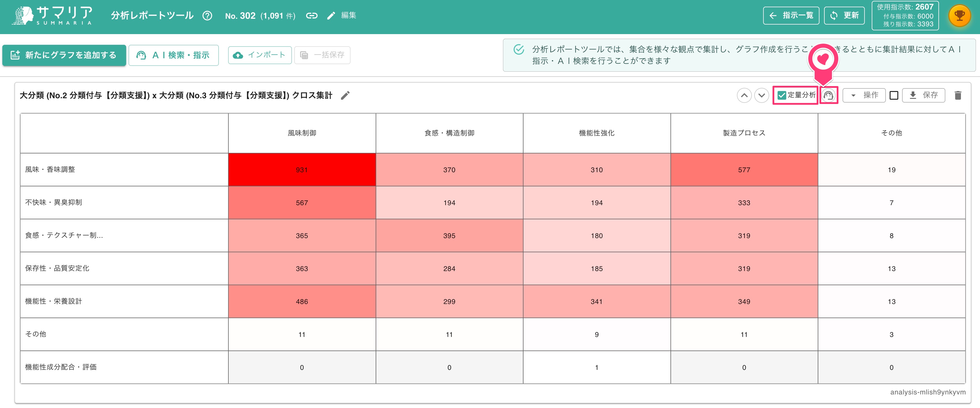
Task: Click heatmap cell 577
Action: (x=744, y=170)
